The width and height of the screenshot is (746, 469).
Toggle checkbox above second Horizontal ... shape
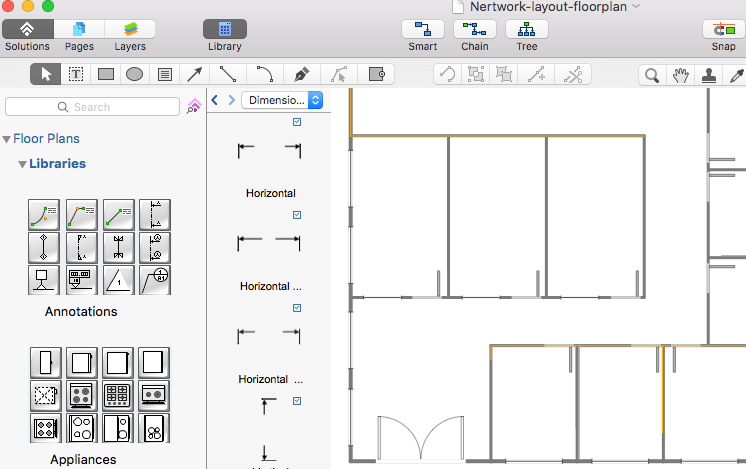297,215
